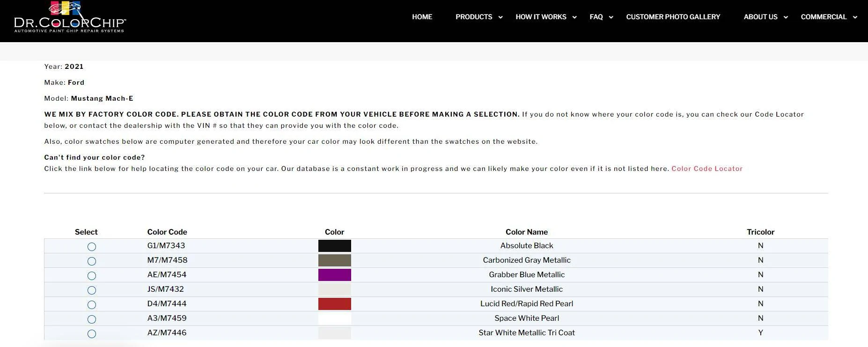The image size is (868, 347).
Task: Expand the PRODUCTS dropdown chevron
Action: 500,17
